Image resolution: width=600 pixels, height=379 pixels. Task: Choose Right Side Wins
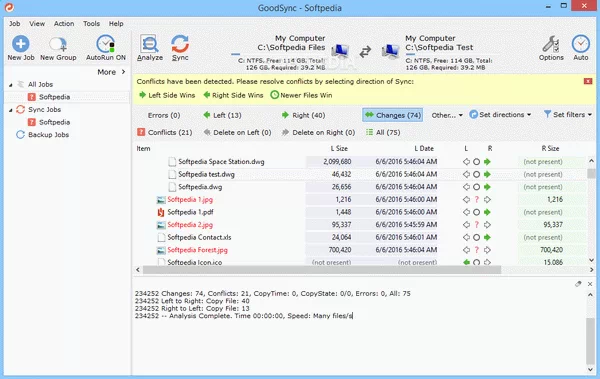click(233, 95)
